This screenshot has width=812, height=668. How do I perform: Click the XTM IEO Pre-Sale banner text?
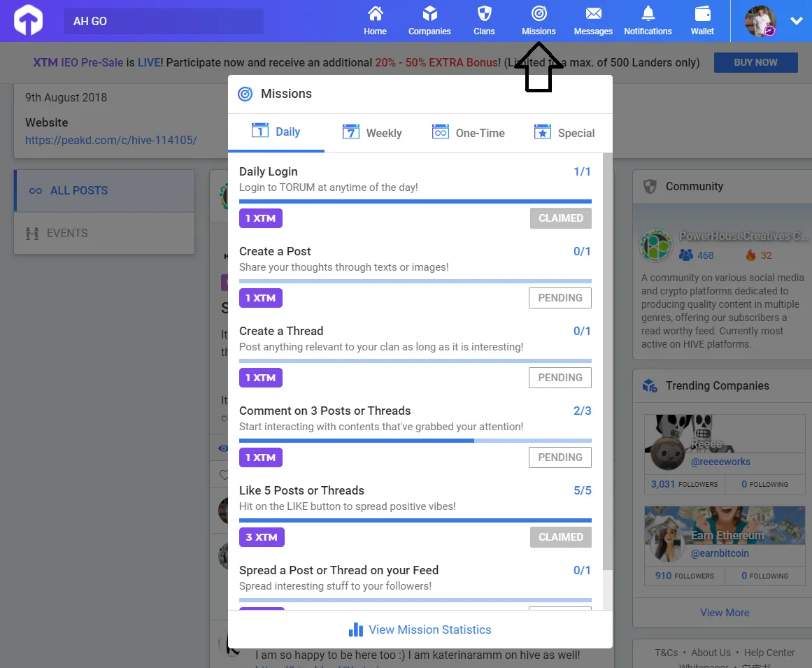click(x=78, y=63)
